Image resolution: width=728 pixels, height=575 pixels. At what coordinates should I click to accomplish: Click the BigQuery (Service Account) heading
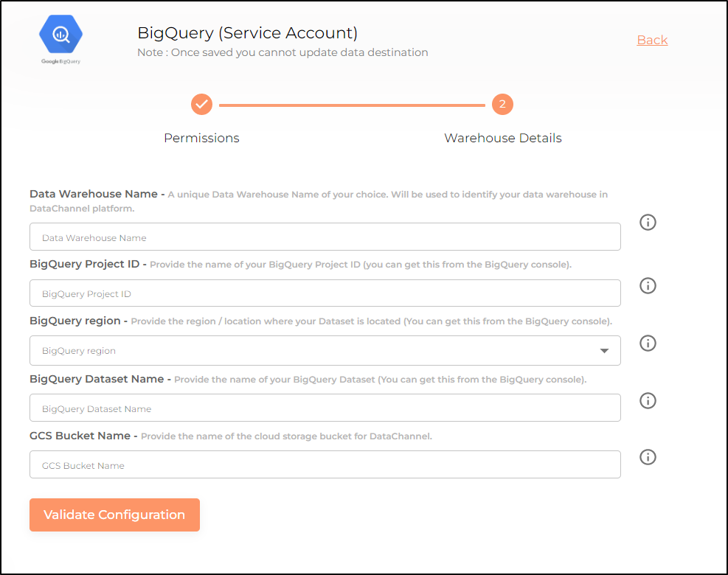(x=248, y=33)
